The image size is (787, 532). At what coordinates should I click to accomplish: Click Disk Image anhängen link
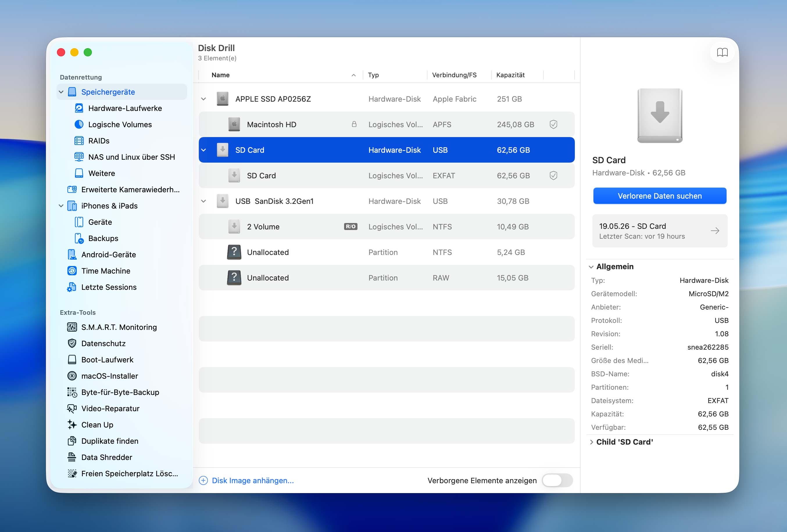point(253,481)
